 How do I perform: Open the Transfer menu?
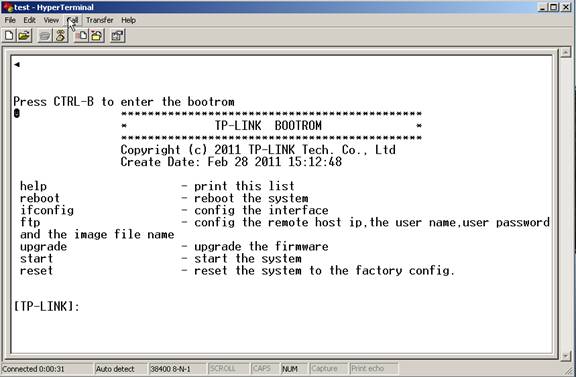(x=100, y=20)
